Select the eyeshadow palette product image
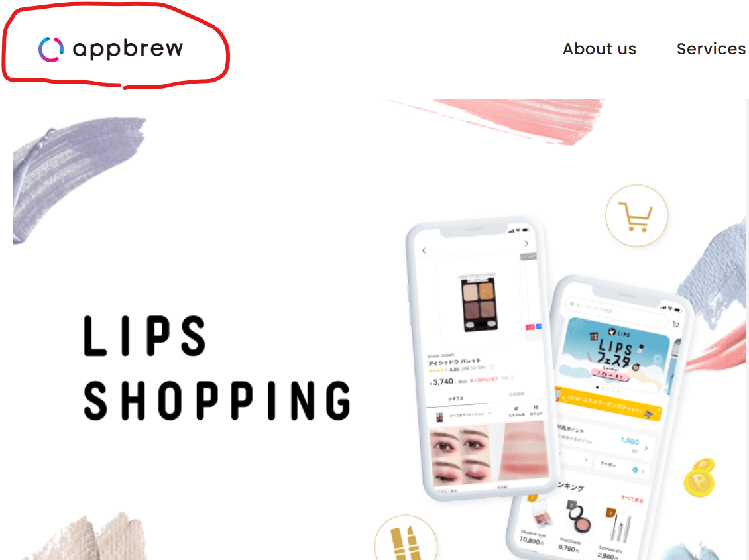Image resolution: width=749 pixels, height=560 pixels. (479, 304)
